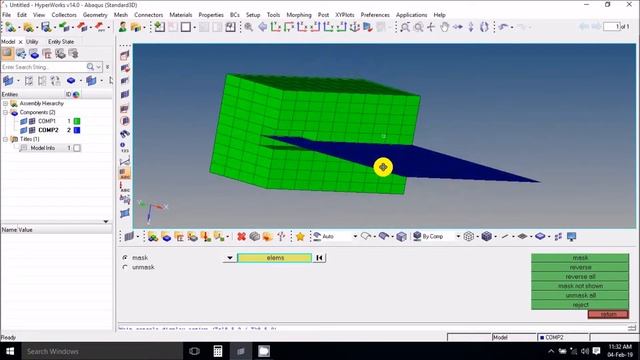640x360 pixels.
Task: Click the numbers ID display icon
Action: (x=124, y=147)
